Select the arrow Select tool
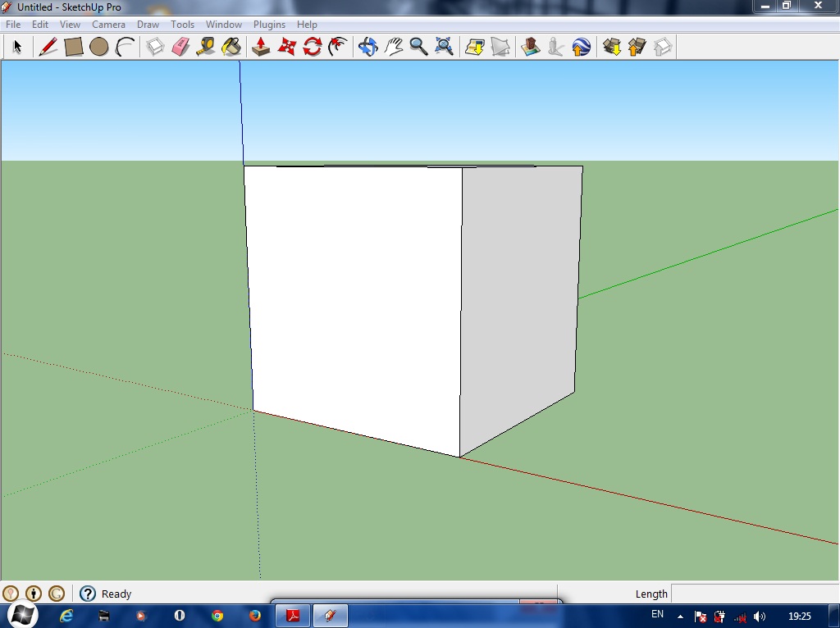Viewport: 840px width, 628px height. tap(16, 47)
